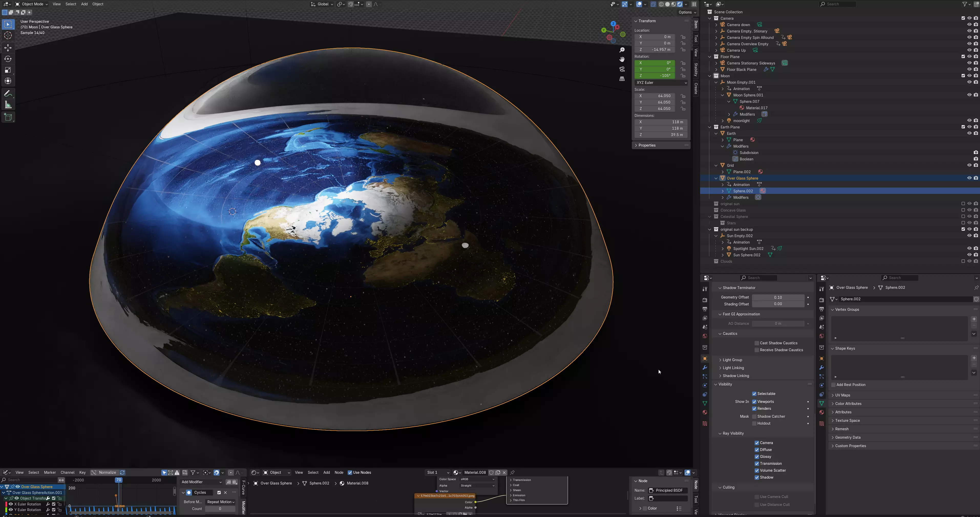Enable Cast Shadow Caustics checkbox
The width and height of the screenshot is (980, 517).
click(757, 343)
